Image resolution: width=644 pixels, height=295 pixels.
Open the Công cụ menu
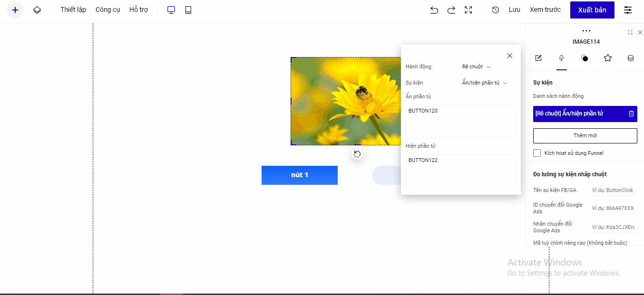(x=107, y=10)
